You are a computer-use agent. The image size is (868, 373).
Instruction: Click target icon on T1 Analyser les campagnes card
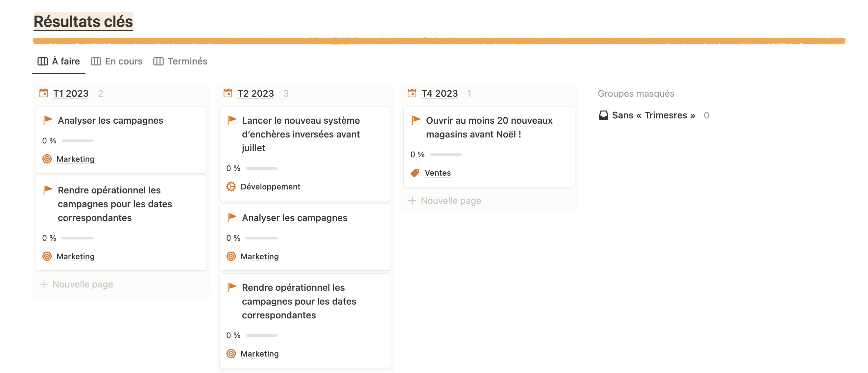click(x=47, y=159)
